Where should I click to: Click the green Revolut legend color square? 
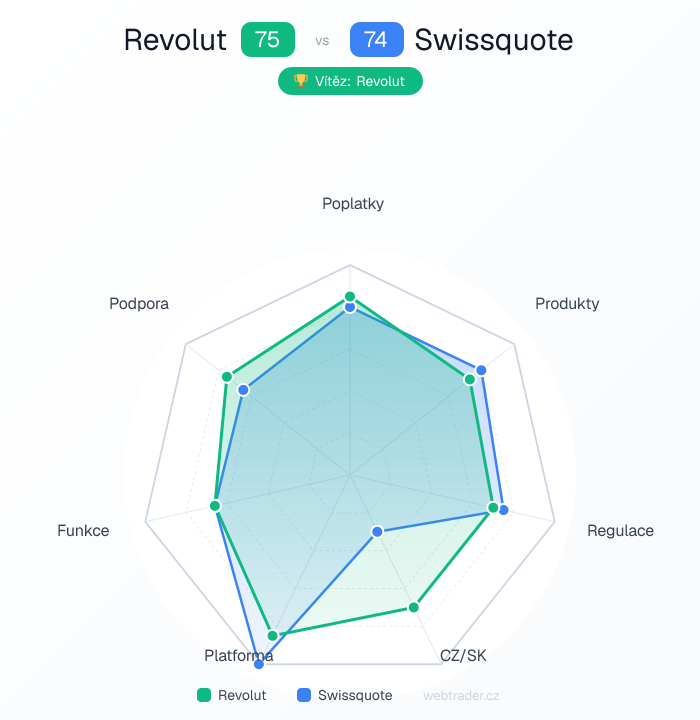coord(204,695)
